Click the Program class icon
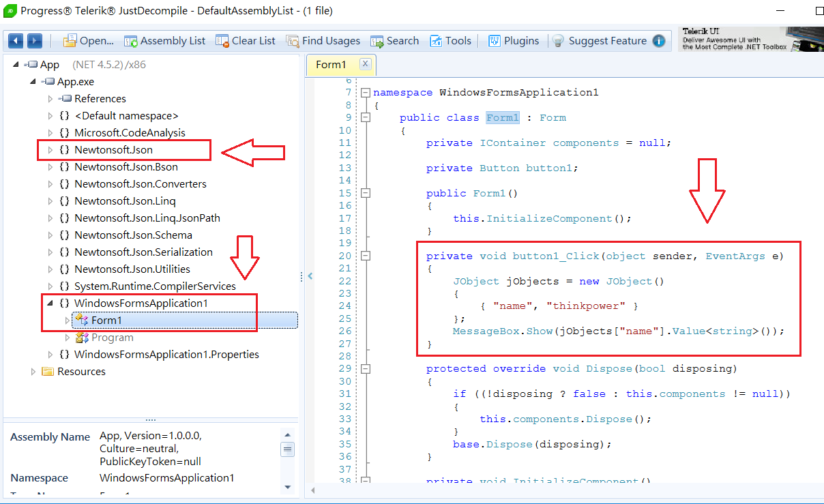The image size is (824, 504). tap(82, 338)
